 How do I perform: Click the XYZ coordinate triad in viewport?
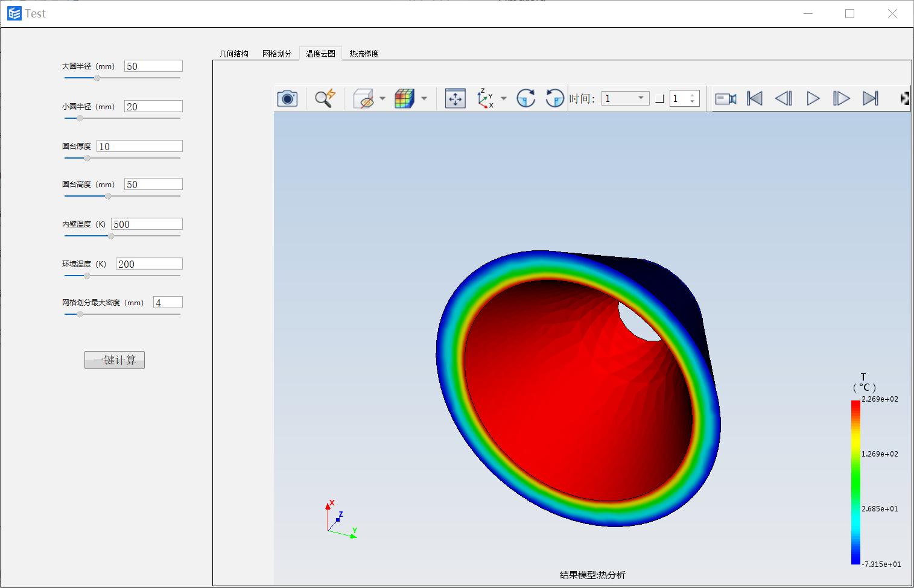pos(342,519)
